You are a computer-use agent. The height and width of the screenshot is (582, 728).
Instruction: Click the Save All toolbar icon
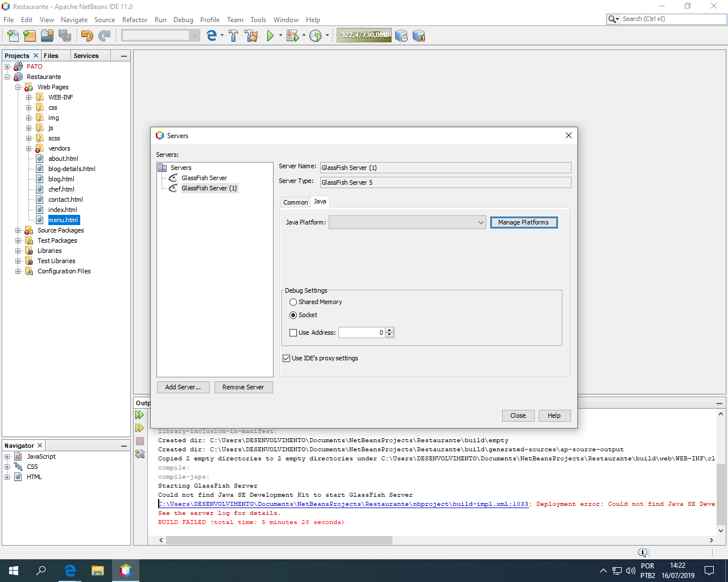tap(65, 36)
